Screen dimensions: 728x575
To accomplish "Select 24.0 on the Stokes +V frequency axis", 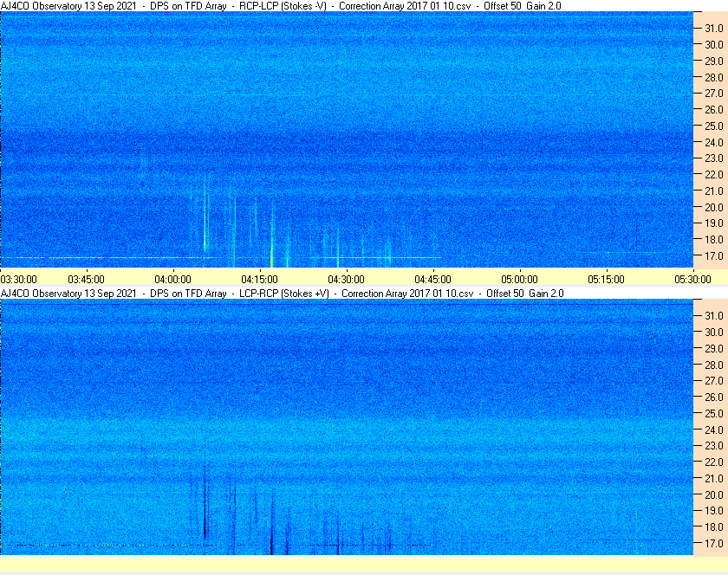I will pyautogui.click(x=714, y=430).
